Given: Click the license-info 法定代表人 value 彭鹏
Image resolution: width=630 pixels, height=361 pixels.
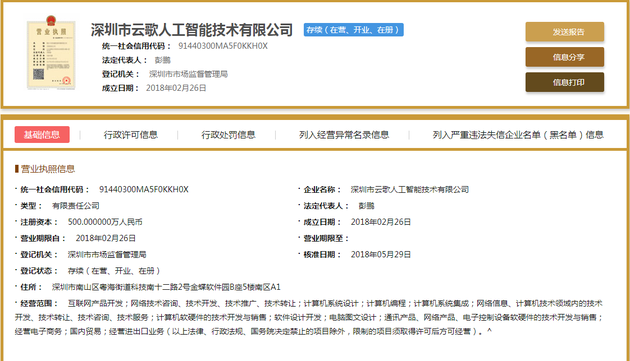Looking at the screenshot, I should (366, 206).
